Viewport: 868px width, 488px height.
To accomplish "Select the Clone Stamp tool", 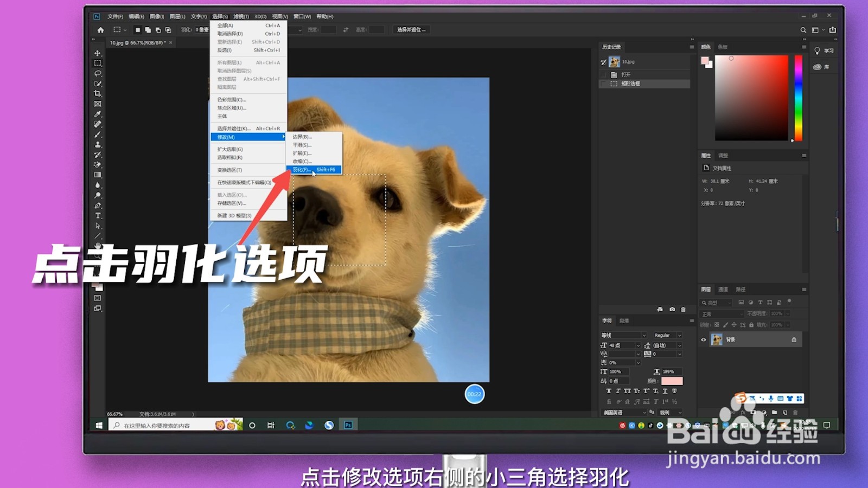I will tap(98, 145).
